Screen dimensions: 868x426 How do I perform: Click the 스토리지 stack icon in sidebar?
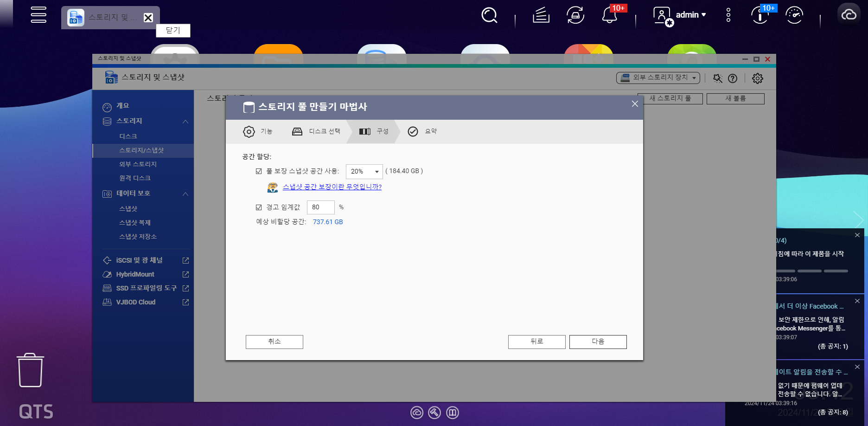107,122
